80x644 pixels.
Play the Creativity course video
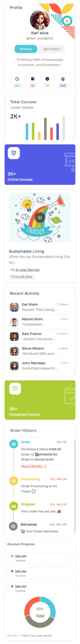[40, 218]
